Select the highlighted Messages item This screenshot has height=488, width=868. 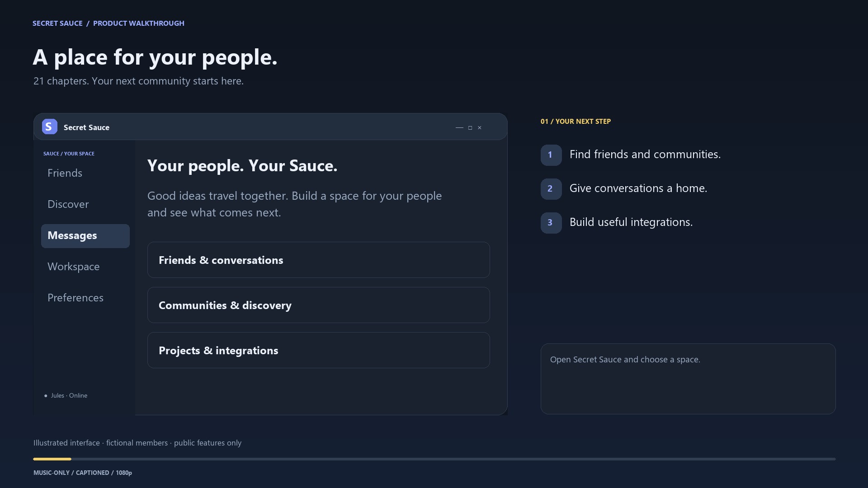coord(85,236)
